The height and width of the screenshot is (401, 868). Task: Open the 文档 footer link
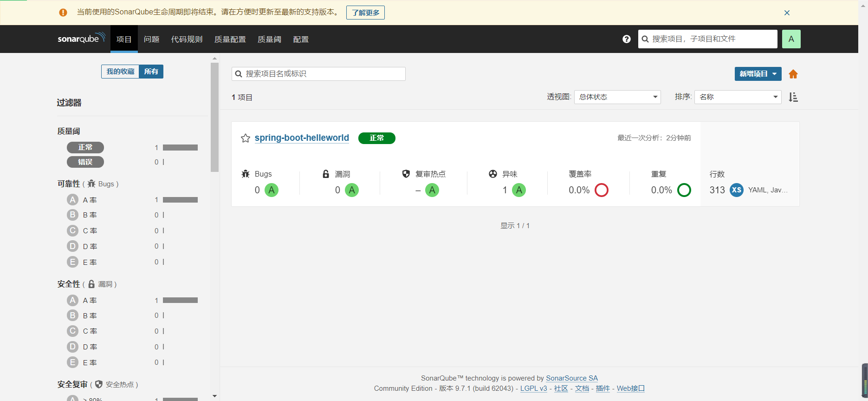[582, 388]
